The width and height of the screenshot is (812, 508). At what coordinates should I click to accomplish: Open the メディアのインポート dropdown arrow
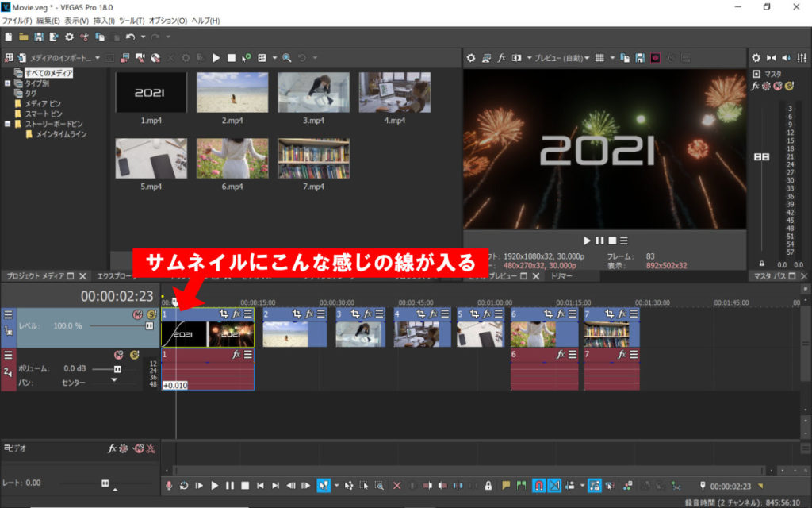[98, 58]
